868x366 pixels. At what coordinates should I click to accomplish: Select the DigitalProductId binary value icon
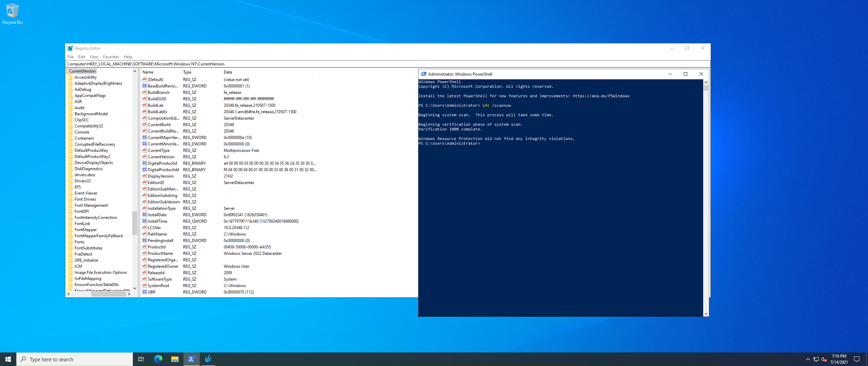(x=144, y=163)
